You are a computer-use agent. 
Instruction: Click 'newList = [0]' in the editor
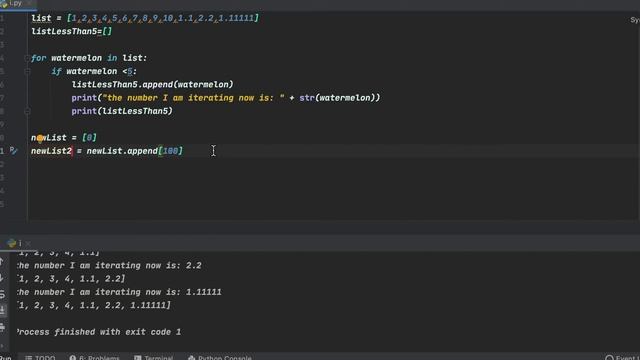click(64, 138)
